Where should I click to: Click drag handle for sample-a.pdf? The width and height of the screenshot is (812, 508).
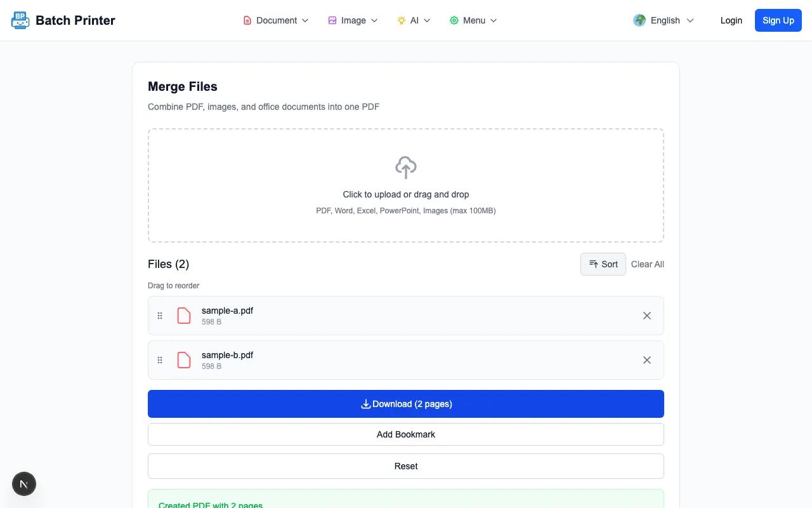(x=160, y=316)
